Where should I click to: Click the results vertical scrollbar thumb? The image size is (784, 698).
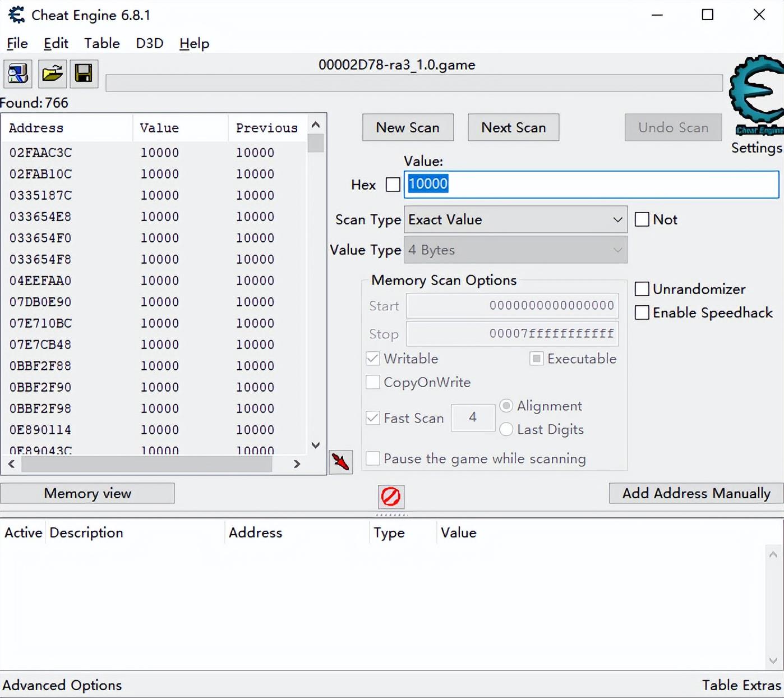click(x=316, y=143)
